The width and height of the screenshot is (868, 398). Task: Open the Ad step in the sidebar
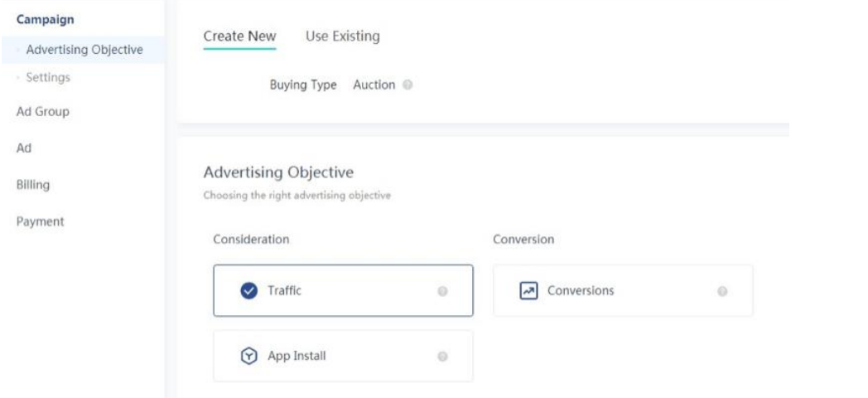coord(23,149)
